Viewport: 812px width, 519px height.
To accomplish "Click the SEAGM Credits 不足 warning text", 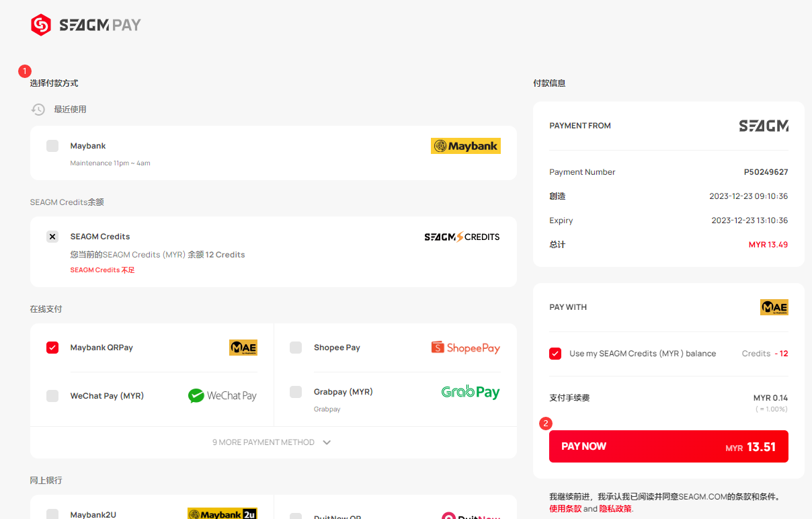I will (103, 270).
